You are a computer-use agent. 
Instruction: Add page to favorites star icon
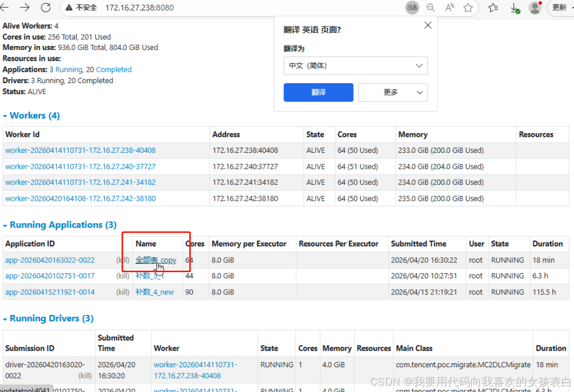[x=468, y=7]
